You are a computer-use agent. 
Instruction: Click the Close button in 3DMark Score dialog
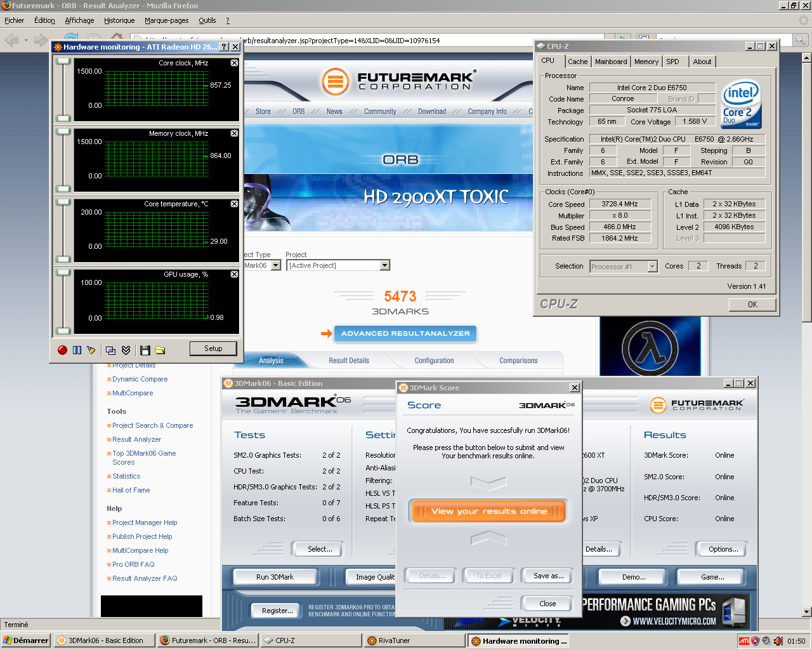click(x=547, y=604)
